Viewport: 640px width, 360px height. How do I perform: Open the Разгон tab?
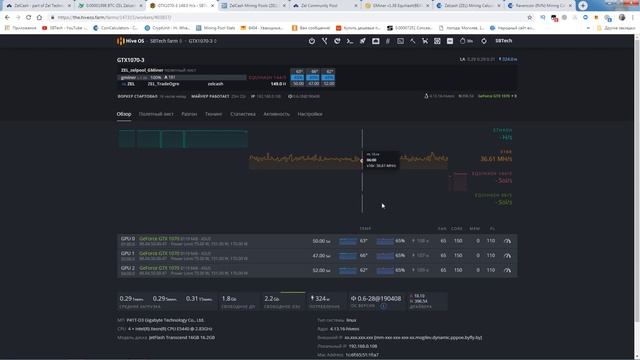click(x=189, y=114)
